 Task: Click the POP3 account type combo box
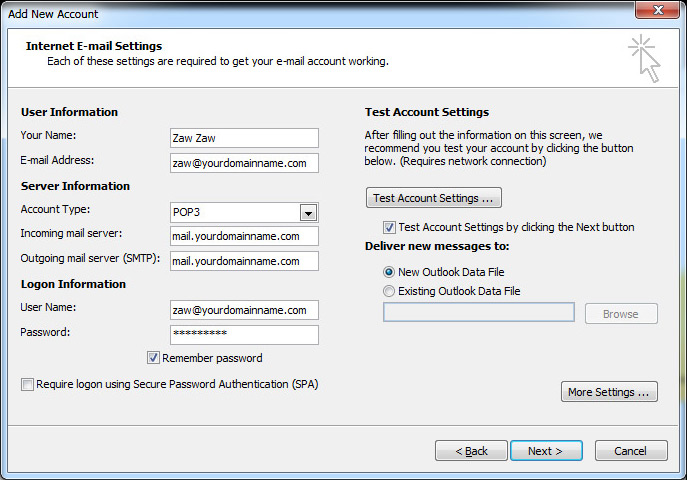pos(244,212)
